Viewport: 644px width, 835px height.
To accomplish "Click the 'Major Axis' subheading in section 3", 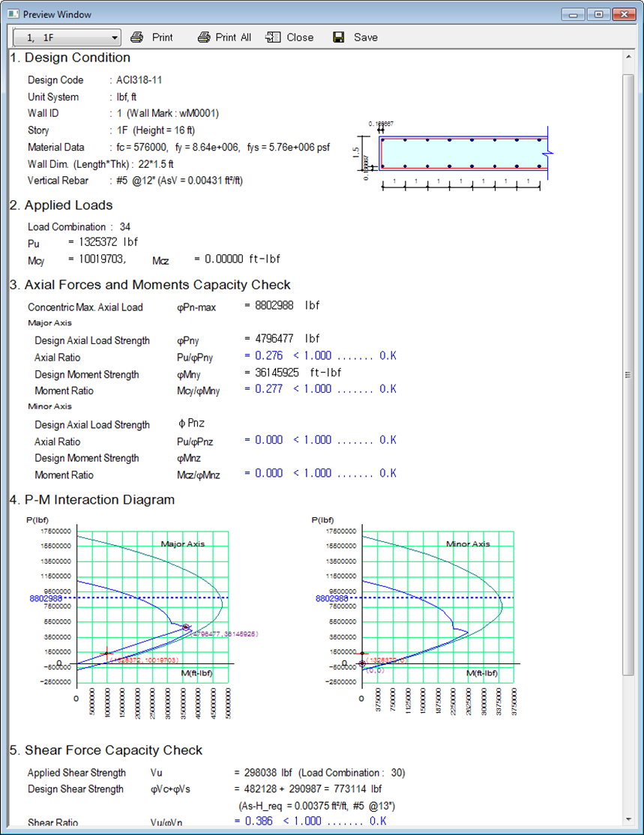I will pos(49,323).
